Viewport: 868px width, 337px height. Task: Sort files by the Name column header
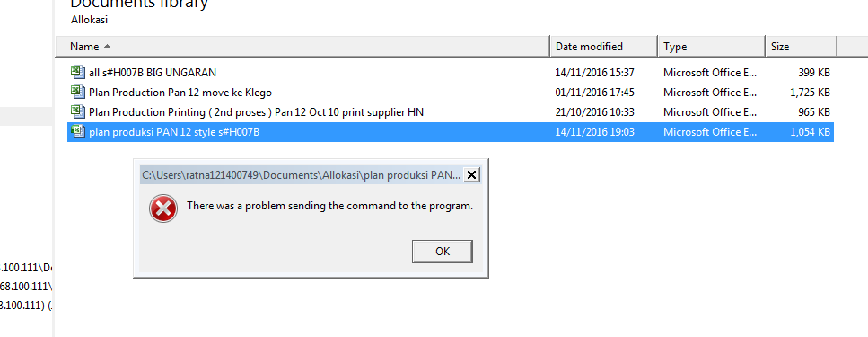point(302,47)
